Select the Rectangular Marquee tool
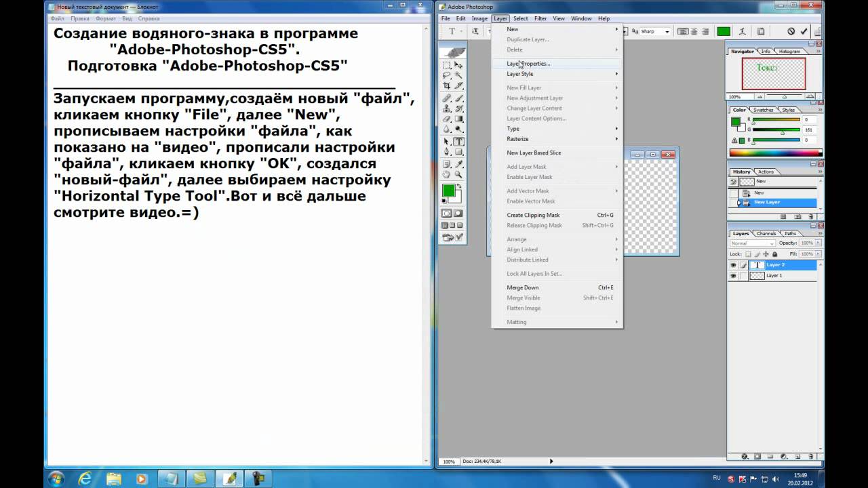 coord(446,65)
